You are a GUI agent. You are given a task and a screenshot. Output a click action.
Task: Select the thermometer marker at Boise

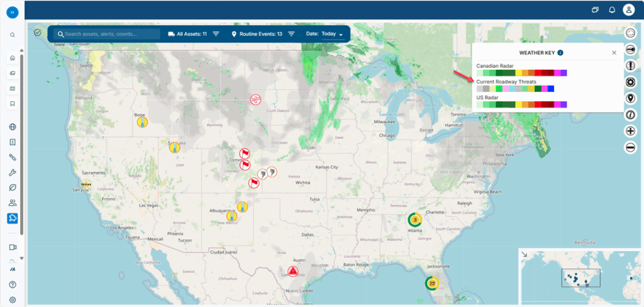[142, 122]
